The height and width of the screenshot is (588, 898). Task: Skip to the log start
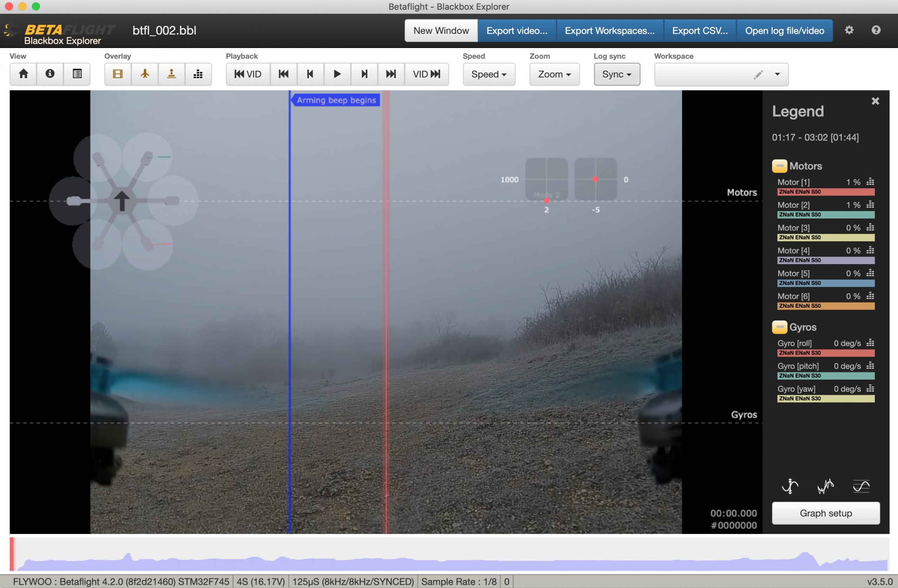click(x=284, y=74)
